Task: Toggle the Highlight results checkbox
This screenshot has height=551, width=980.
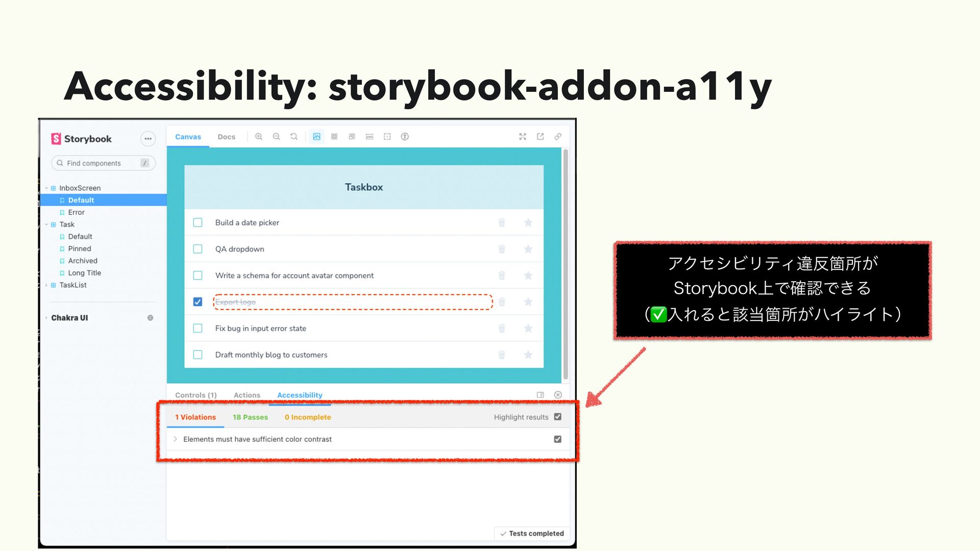Action: 558,417
